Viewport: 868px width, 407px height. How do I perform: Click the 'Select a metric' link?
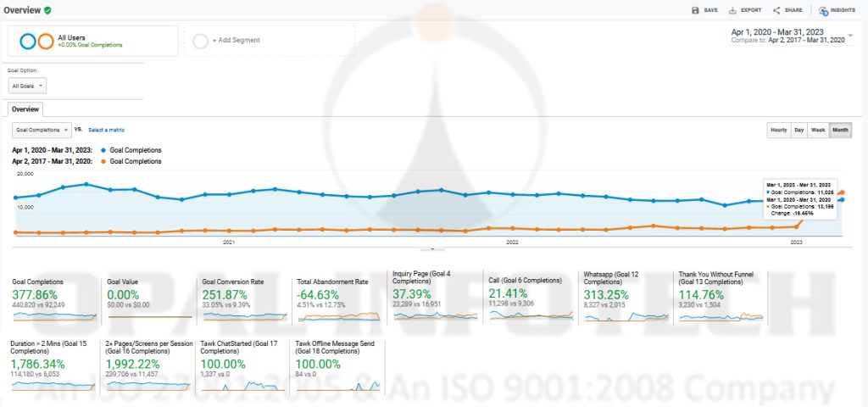pyautogui.click(x=106, y=130)
